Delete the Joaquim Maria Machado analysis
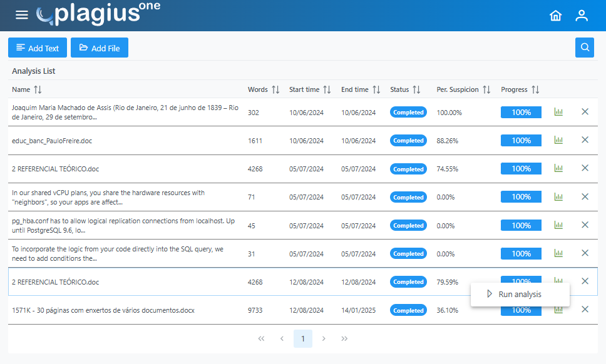 tap(585, 112)
